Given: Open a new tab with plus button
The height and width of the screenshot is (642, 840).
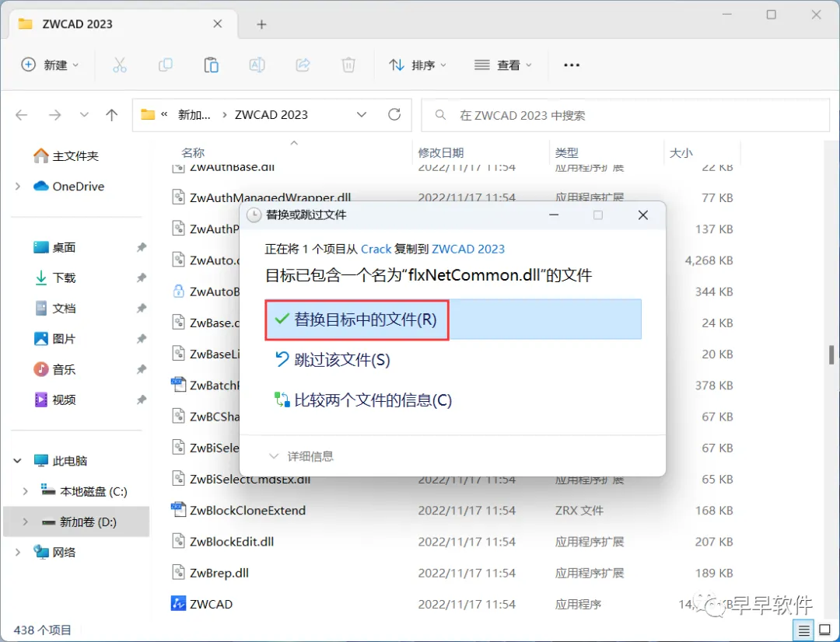Looking at the screenshot, I should click(x=261, y=24).
